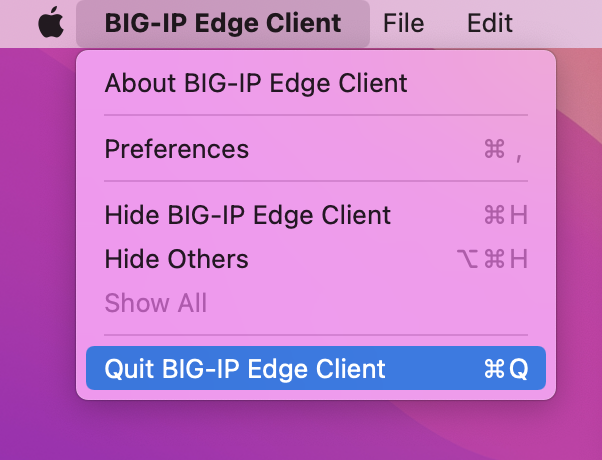Click the Option-Command-H glyph beside Hide Others
Image resolution: width=602 pixels, height=460 pixels.
492,259
